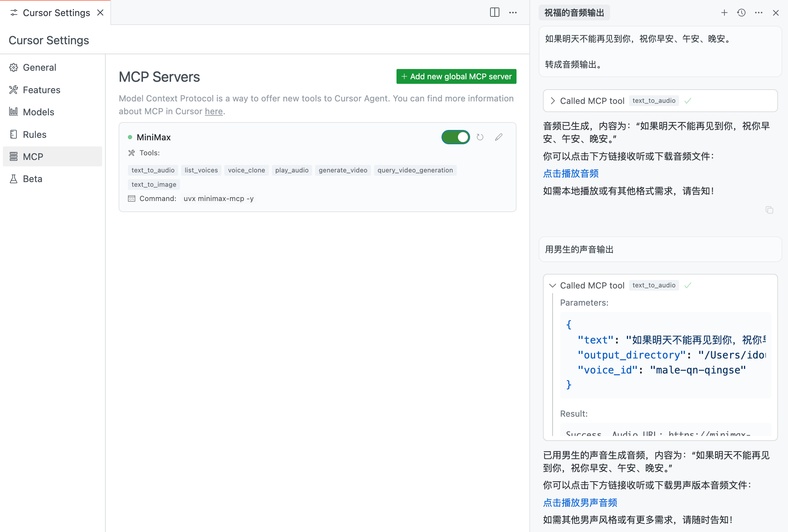Click the copy message icon in chat
Screen dimensions: 788x532
[x=769, y=210]
